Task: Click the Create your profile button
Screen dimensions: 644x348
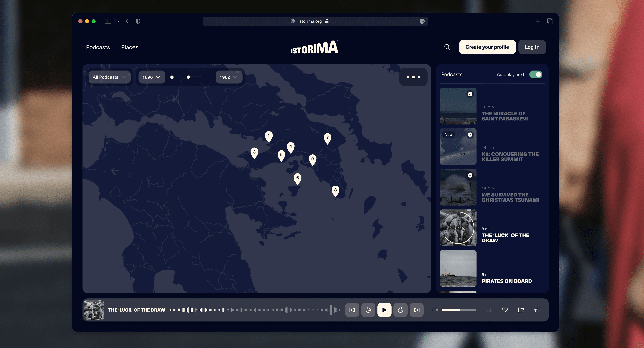Action: (487, 47)
